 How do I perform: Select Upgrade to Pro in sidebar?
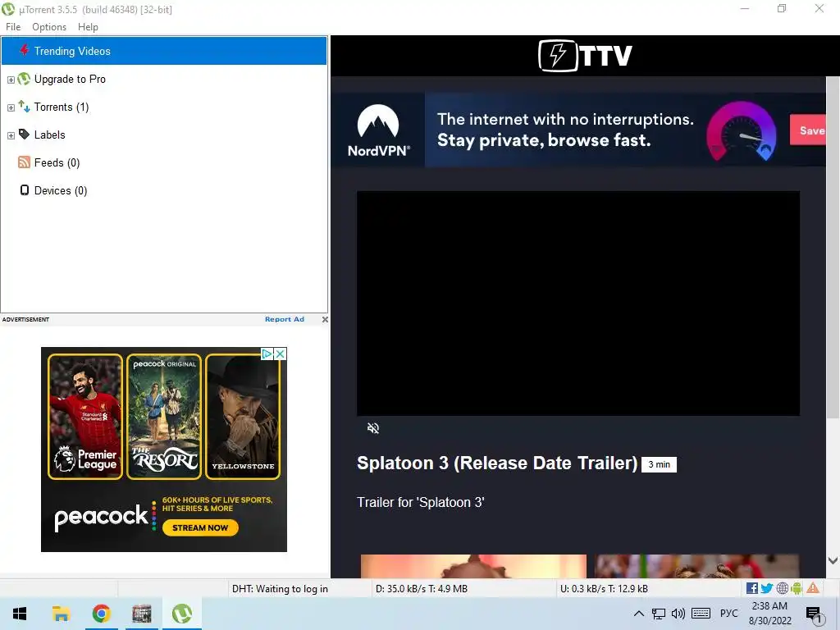click(x=70, y=79)
